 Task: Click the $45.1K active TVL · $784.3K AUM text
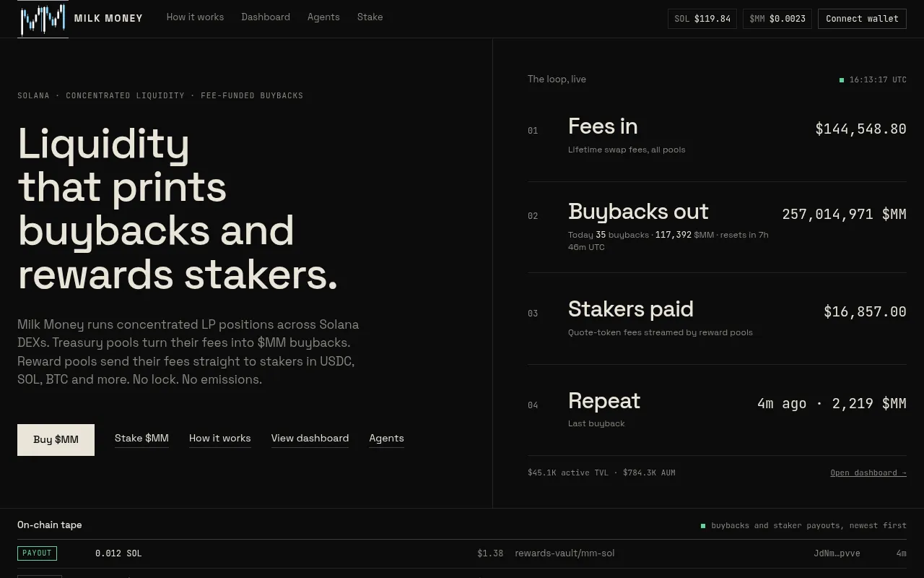(601, 473)
